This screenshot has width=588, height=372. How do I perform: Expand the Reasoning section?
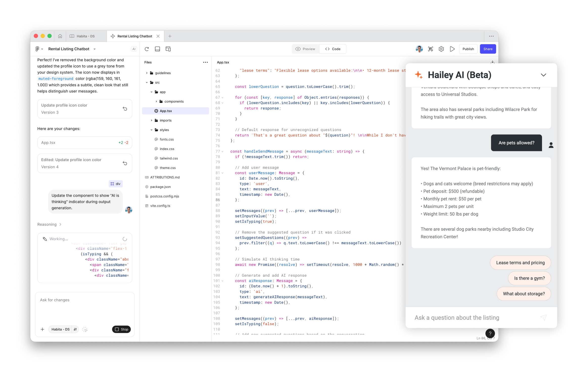(50, 224)
